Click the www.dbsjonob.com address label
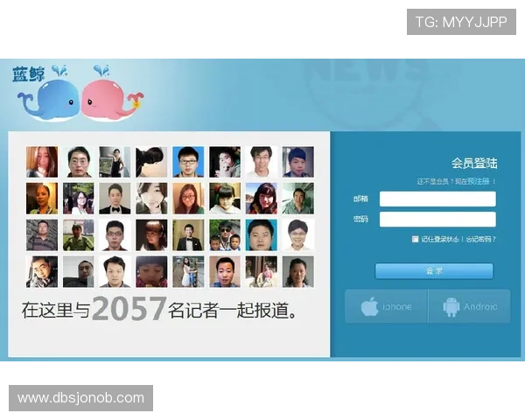The image size is (525, 420). tap(80, 398)
